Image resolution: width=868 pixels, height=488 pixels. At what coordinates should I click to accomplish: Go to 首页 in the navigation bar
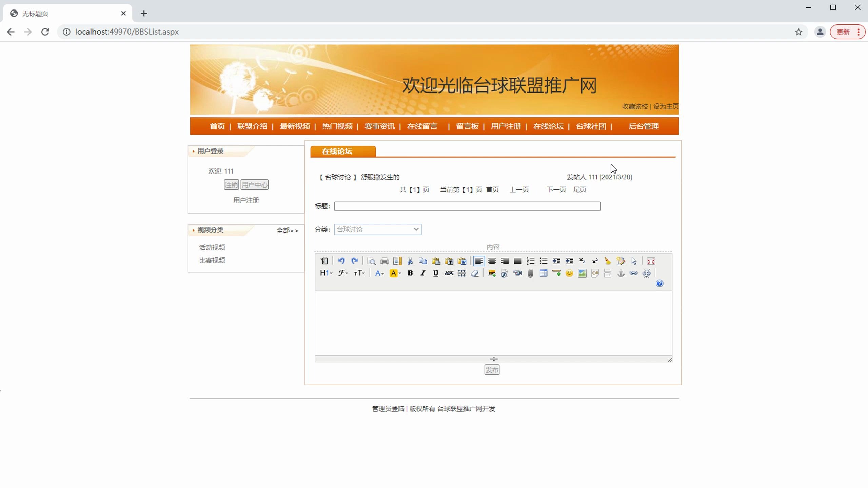click(x=217, y=126)
